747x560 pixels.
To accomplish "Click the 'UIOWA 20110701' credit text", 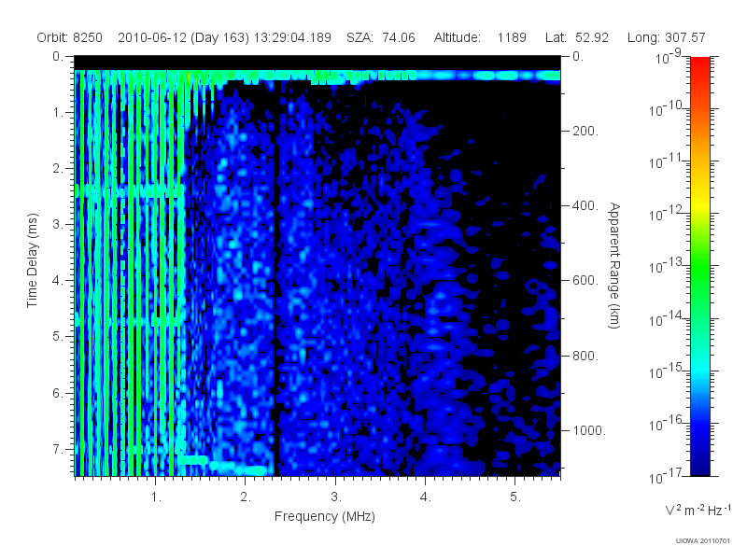I will click(x=703, y=540).
